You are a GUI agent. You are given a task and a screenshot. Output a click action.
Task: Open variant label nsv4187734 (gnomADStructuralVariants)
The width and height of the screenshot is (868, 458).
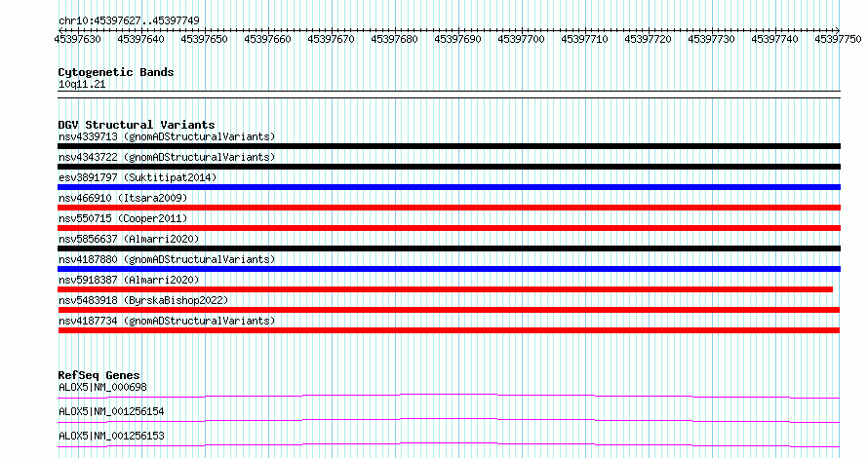tap(167, 321)
